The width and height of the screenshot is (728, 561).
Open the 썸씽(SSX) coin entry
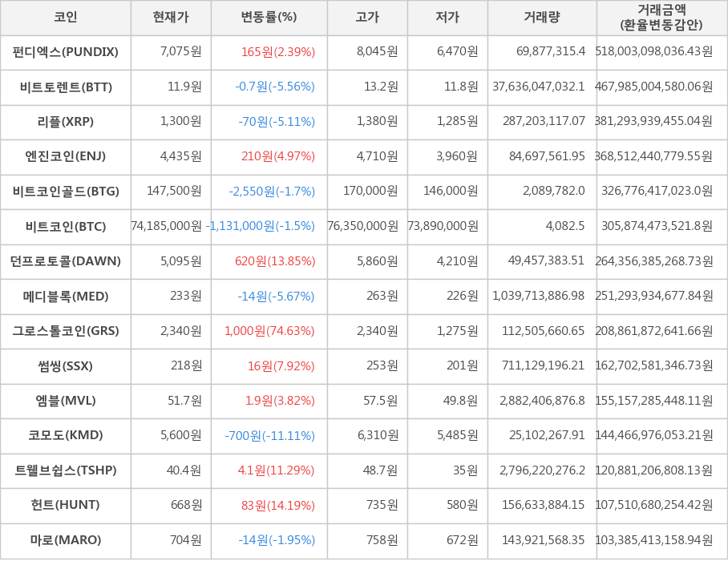66,366
